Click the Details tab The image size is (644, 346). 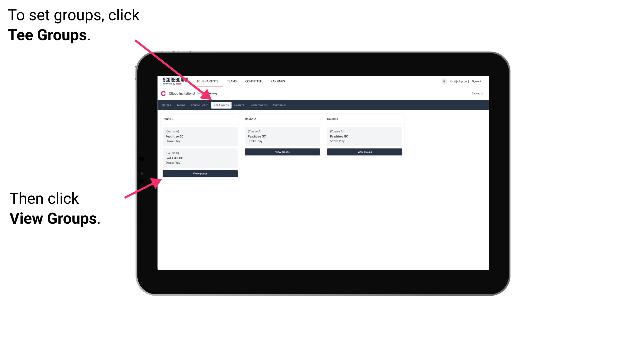[167, 105]
